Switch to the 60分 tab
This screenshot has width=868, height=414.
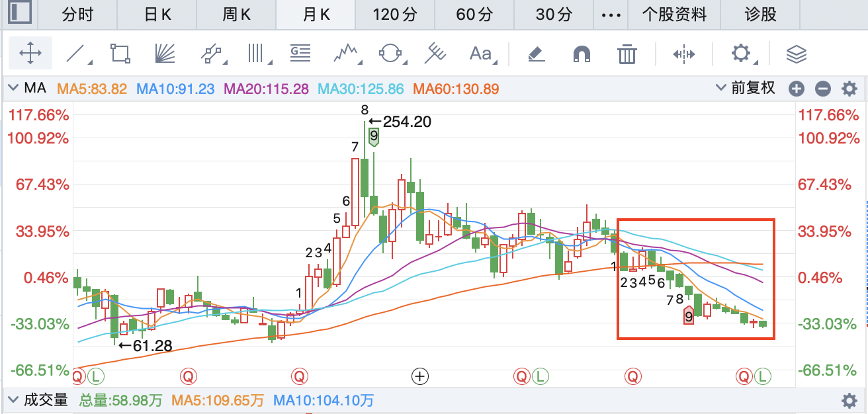(474, 14)
